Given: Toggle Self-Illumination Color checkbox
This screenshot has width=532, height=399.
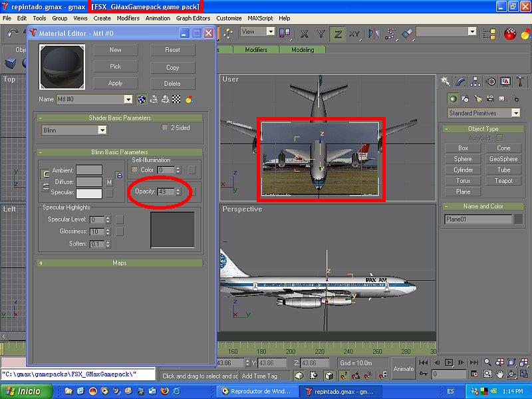Looking at the screenshot, I should point(136,170).
